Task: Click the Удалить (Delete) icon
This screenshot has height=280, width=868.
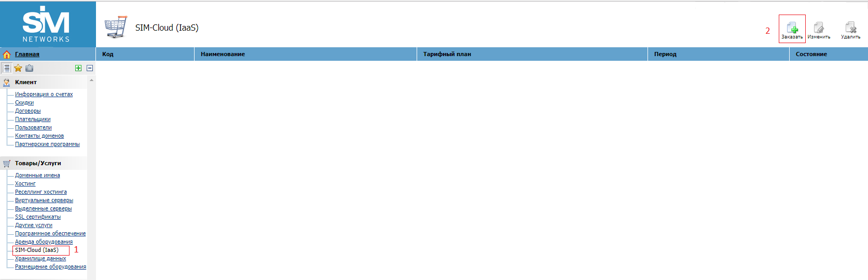Action: coord(850,28)
